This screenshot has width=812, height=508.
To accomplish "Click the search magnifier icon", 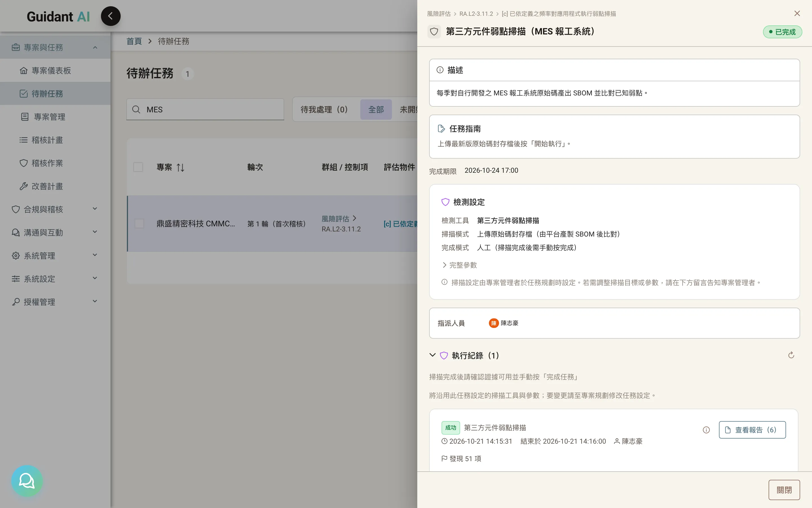I will [136, 110].
